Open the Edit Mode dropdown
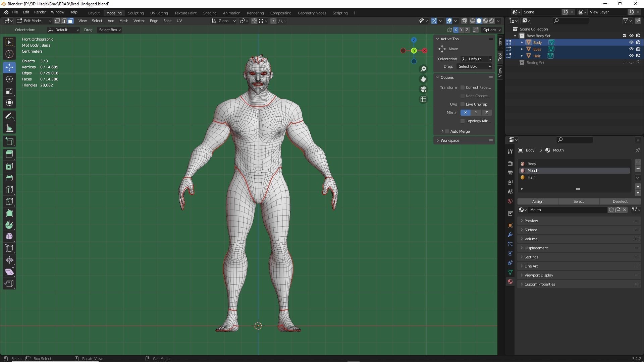Screen dimensions: 644x362 point(34,21)
